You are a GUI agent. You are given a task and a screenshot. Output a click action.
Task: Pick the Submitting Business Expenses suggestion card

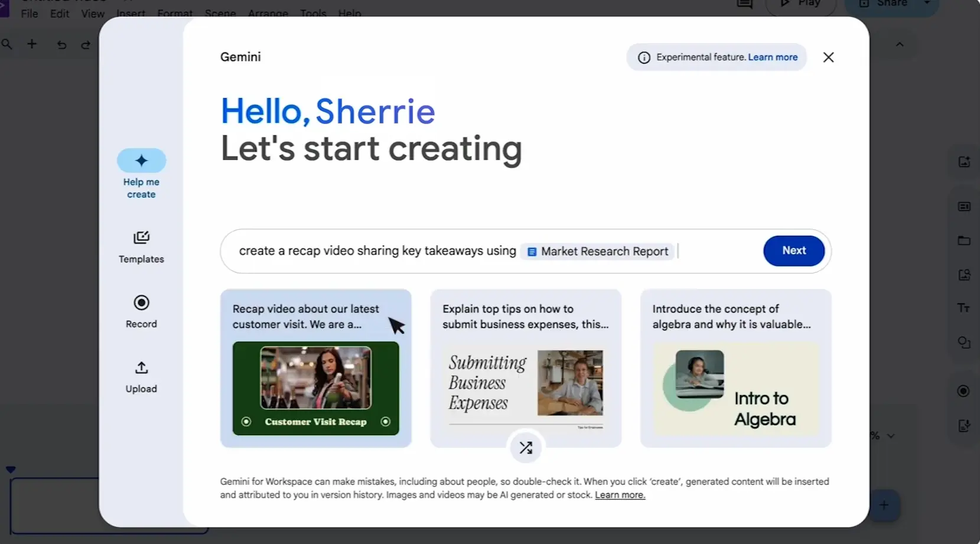coord(525,368)
